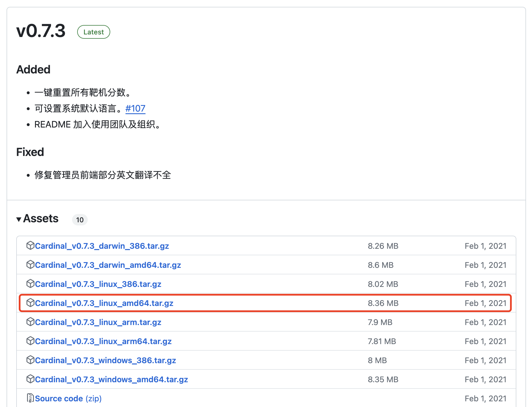Click the Fixed section heading

(30, 152)
